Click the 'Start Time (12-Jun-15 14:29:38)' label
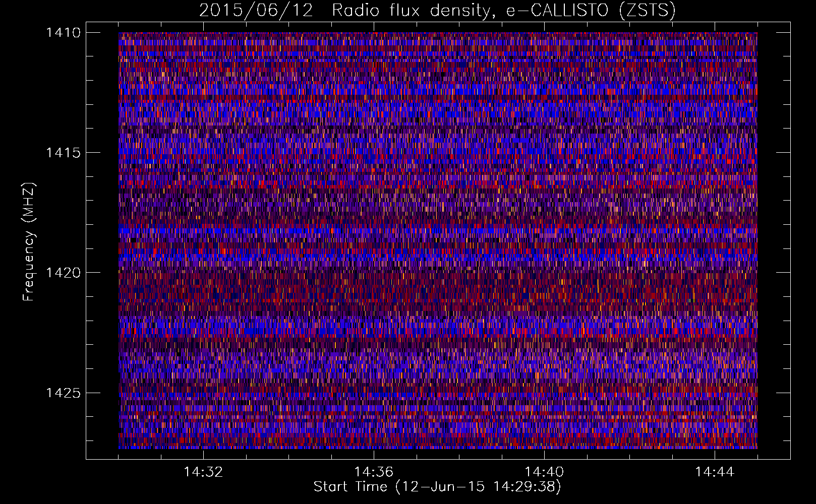This screenshot has width=816, height=504. pos(437,487)
